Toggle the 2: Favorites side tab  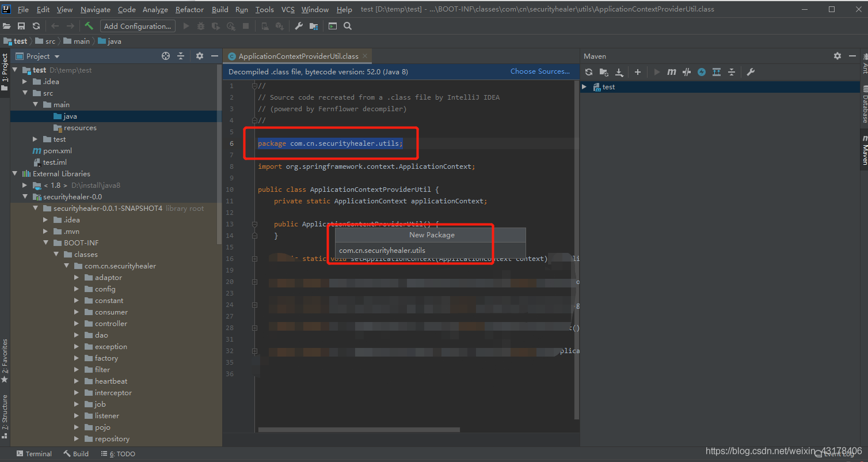(x=5, y=361)
